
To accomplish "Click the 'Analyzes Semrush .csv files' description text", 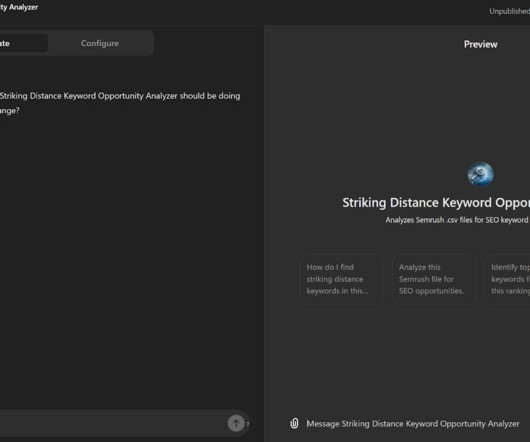I will [458, 220].
